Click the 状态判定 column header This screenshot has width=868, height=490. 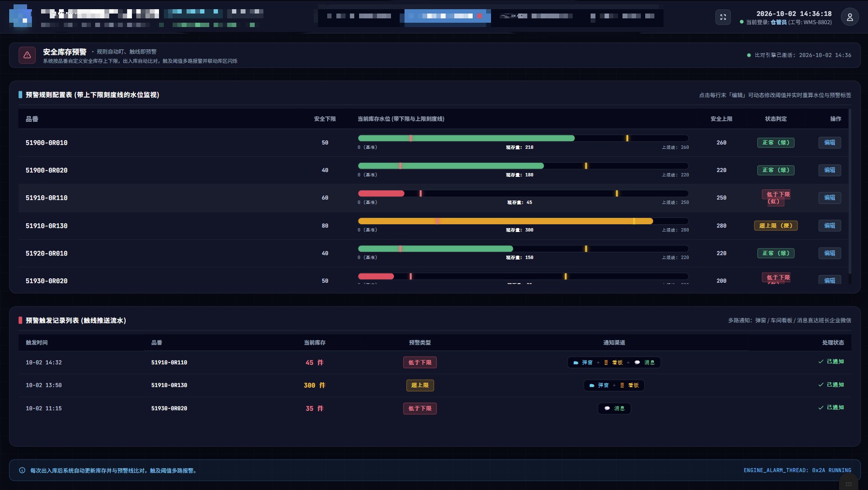click(776, 119)
